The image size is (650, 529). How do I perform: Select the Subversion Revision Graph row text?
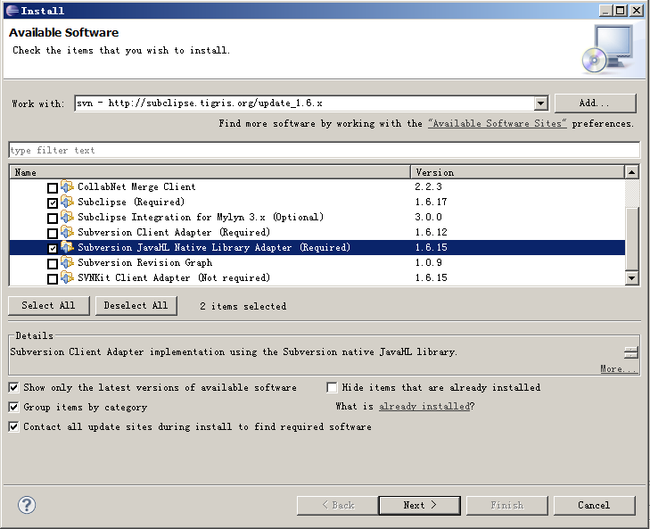145,262
